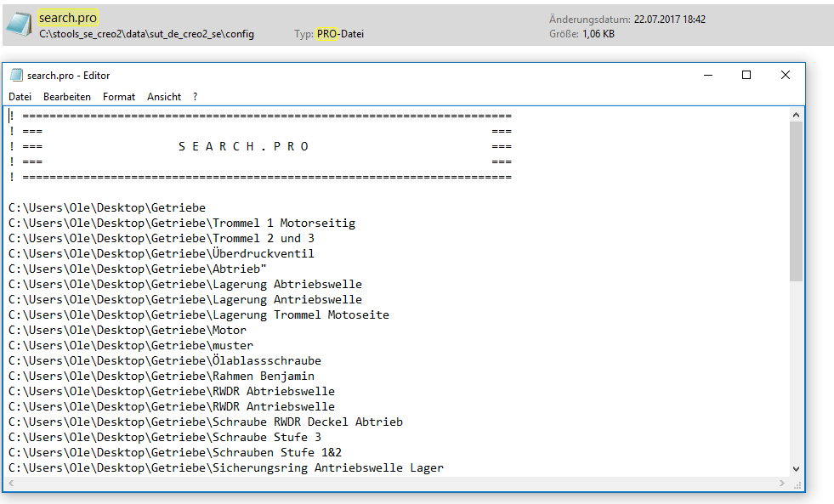Maximize the search.pro Editor window
This screenshot has height=504, width=834.
pyautogui.click(x=746, y=75)
